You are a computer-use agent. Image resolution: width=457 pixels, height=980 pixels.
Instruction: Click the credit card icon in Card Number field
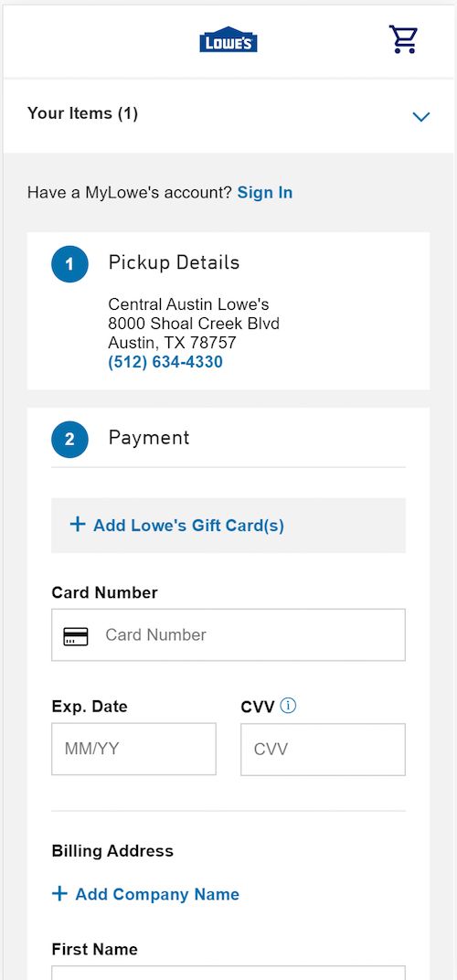76,636
